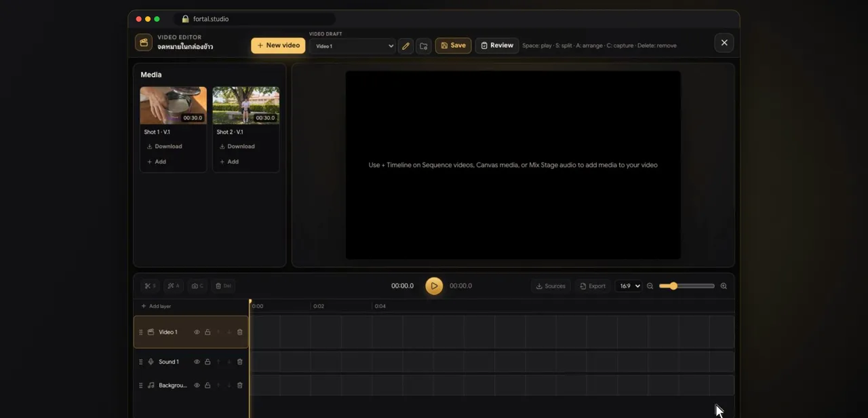Click the Export button
Screen dimensions: 868x418
pos(593,286)
